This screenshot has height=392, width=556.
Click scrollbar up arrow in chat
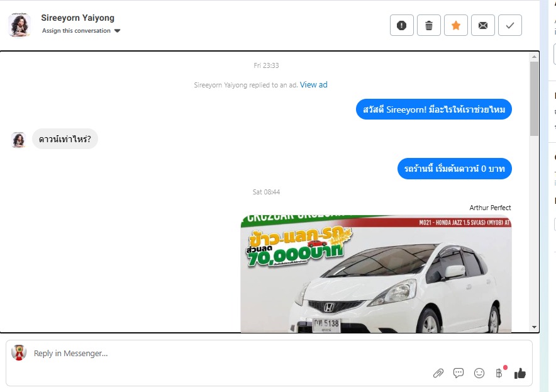[x=534, y=57]
